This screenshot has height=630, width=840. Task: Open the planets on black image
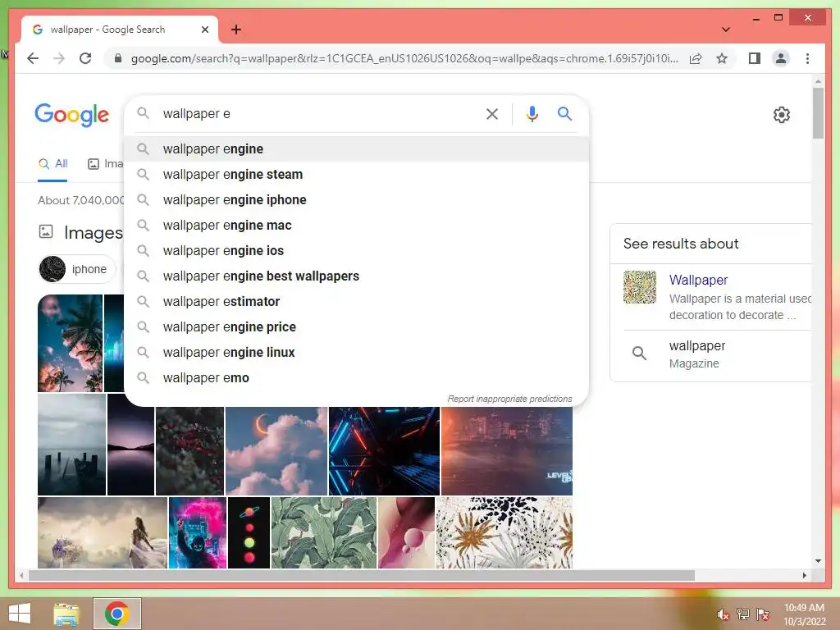(249, 532)
